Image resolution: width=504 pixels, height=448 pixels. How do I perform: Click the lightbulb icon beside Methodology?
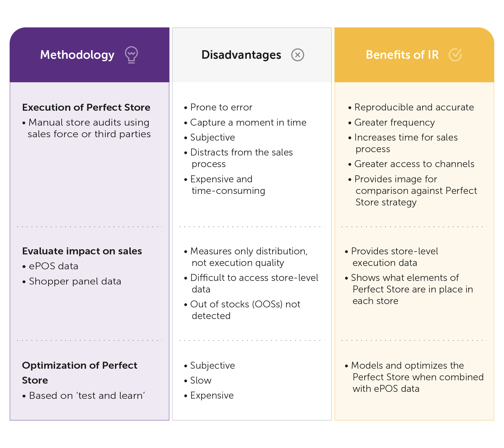[131, 55]
